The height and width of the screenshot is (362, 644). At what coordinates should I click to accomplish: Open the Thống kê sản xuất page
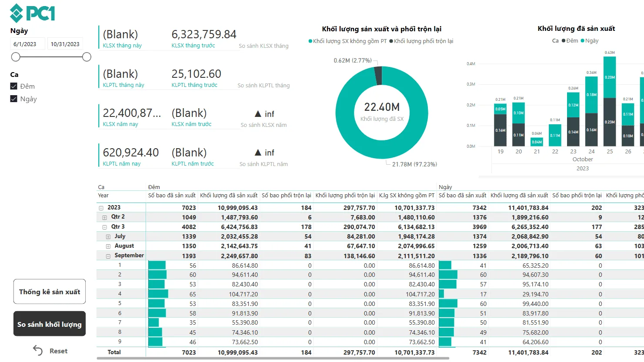point(50,292)
